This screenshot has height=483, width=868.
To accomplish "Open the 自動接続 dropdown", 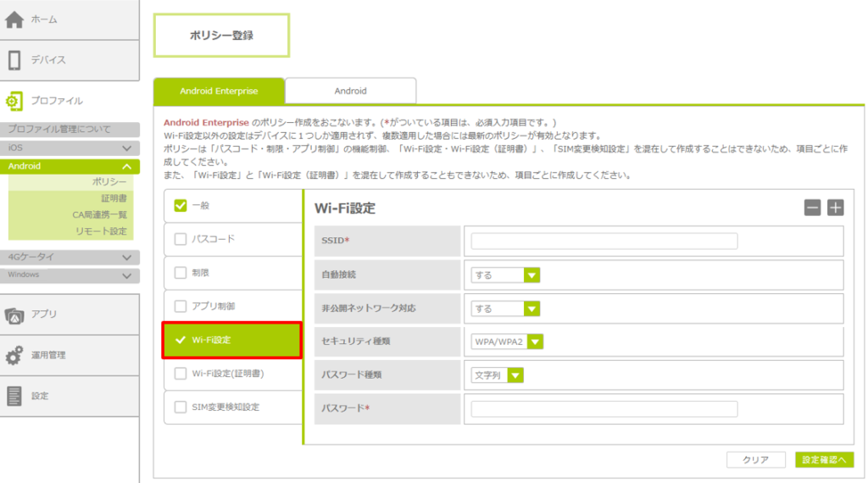I will click(x=506, y=275).
